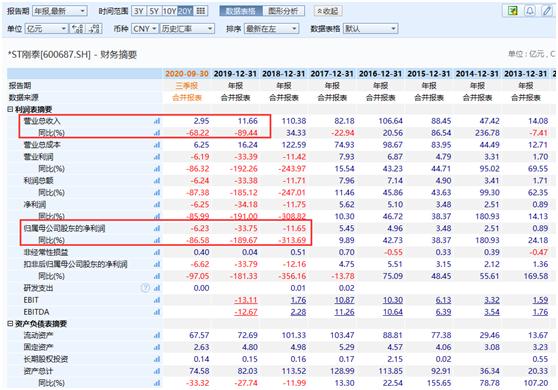Select the 5Y time range
The width and height of the screenshot is (558, 390).
click(154, 11)
